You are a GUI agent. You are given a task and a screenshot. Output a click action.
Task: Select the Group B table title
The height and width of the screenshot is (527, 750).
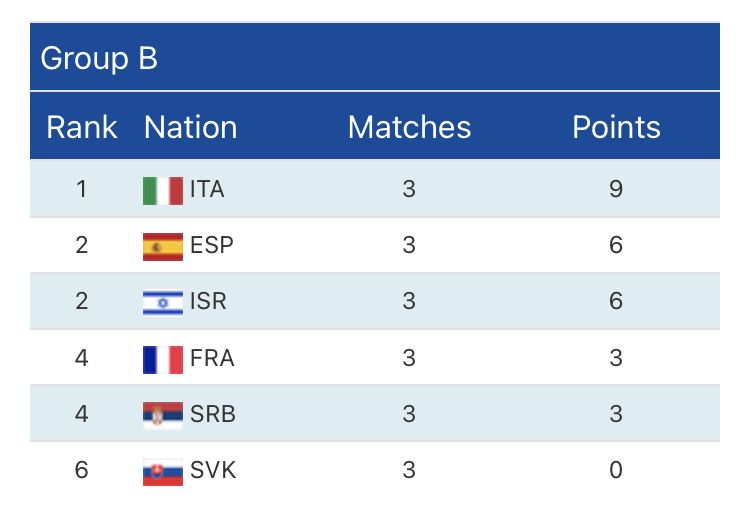pyautogui.click(x=99, y=58)
